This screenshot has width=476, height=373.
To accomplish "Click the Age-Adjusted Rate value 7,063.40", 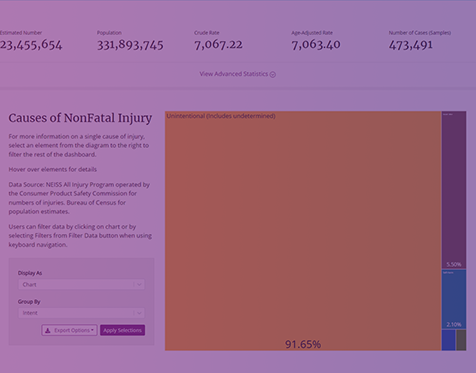I will pos(316,45).
